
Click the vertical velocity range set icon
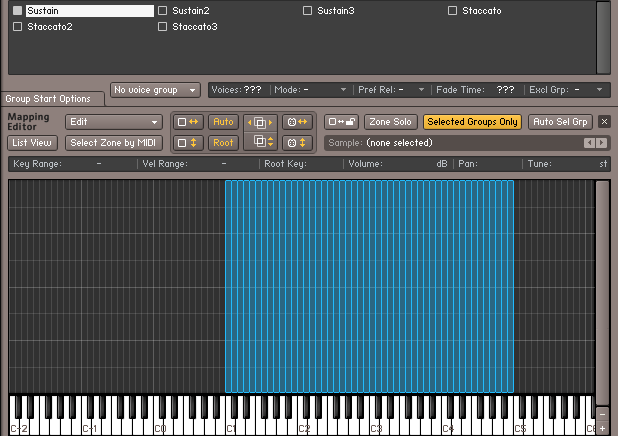point(297,143)
